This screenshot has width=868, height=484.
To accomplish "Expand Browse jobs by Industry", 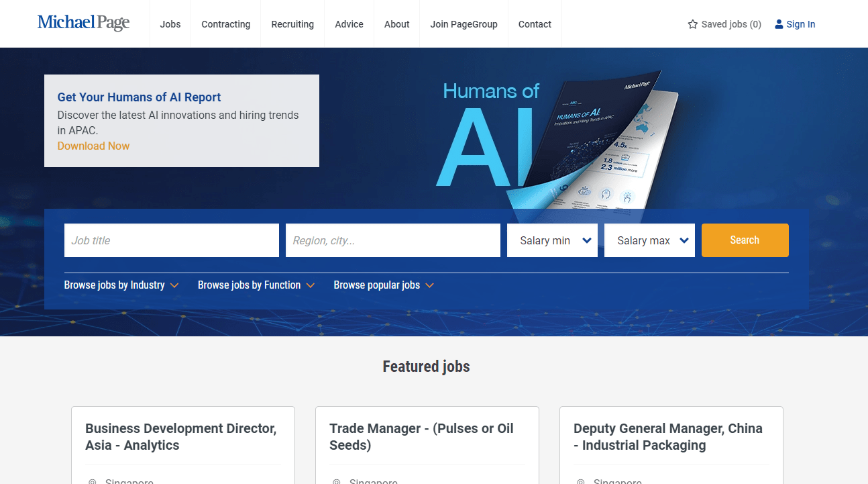I will (x=121, y=285).
